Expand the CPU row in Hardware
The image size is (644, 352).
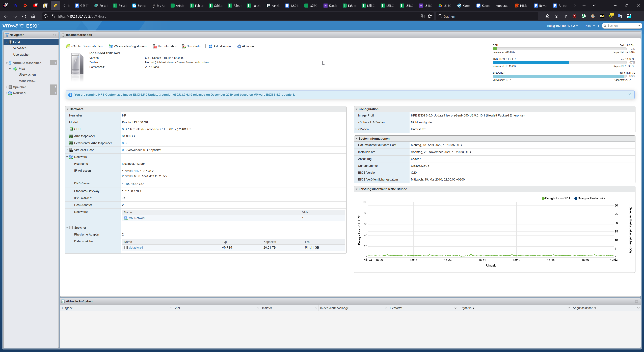(67, 129)
